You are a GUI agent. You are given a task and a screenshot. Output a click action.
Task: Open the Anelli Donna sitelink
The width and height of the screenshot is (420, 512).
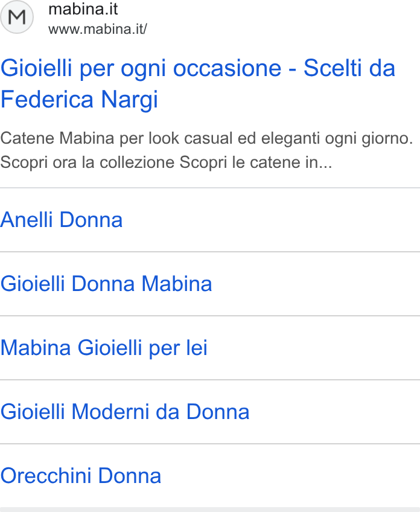(62, 219)
